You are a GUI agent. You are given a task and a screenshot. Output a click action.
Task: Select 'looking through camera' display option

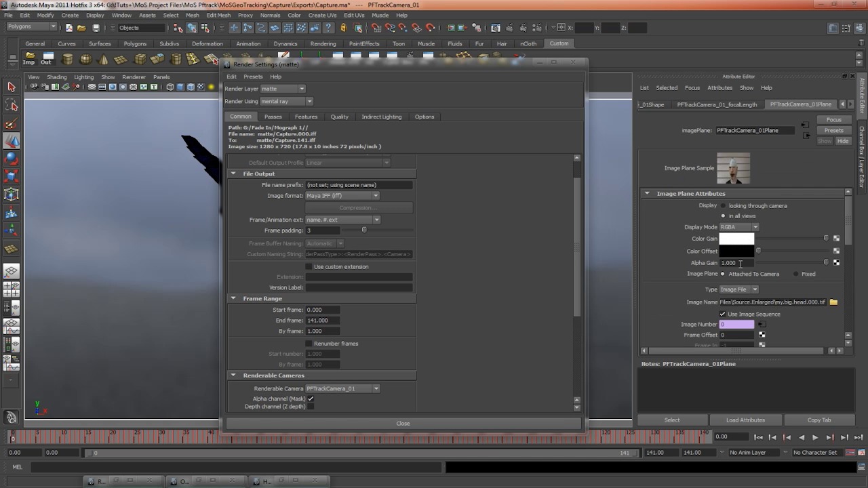click(x=723, y=206)
